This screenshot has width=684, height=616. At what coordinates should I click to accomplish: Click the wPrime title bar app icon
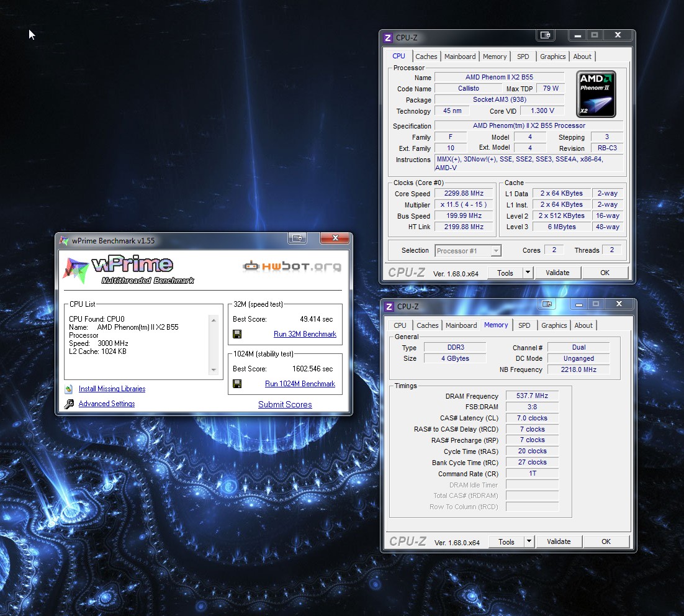click(x=64, y=240)
